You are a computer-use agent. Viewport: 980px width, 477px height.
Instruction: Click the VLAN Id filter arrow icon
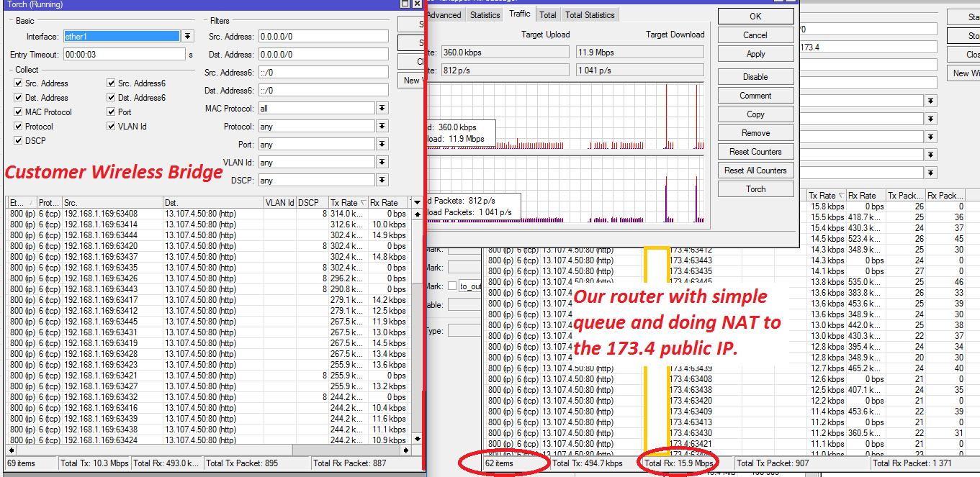coord(382,162)
